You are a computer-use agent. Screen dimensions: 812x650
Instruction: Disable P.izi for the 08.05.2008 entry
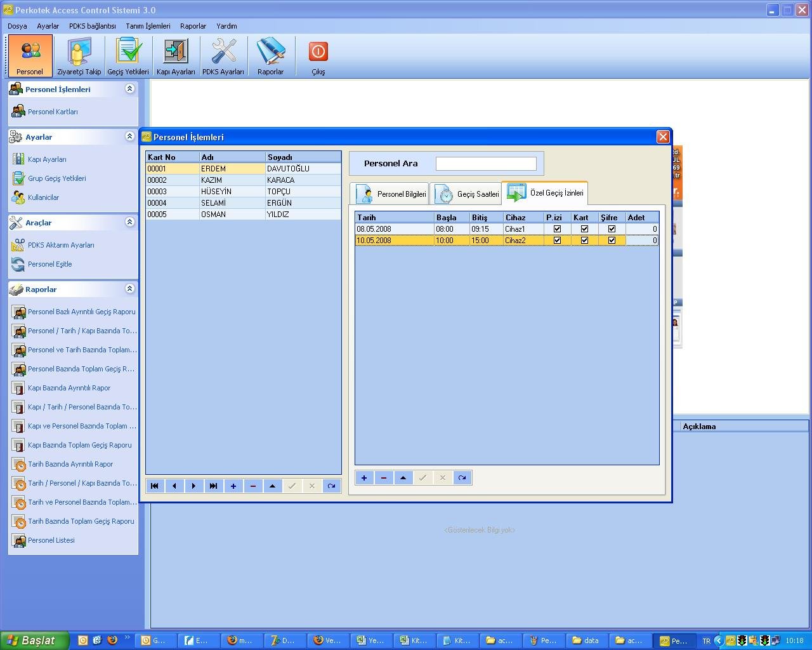tap(556, 229)
